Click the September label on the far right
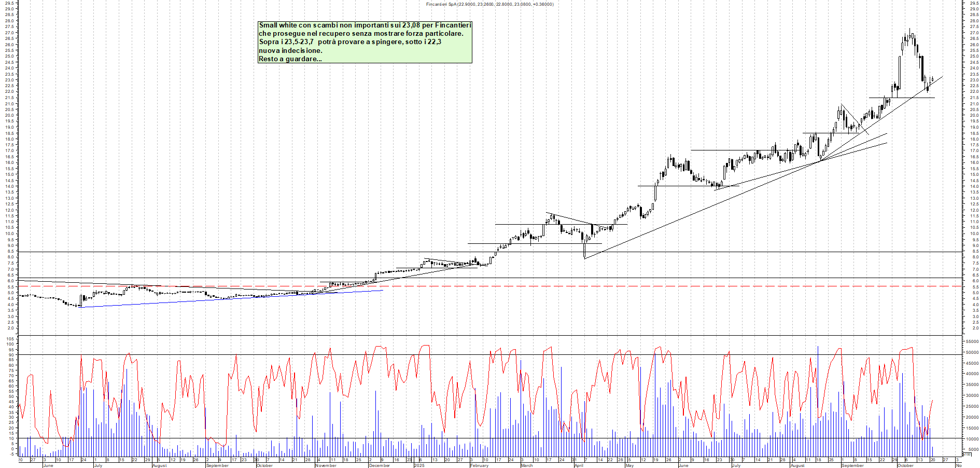The height and width of the screenshot is (468, 980). tap(852, 465)
